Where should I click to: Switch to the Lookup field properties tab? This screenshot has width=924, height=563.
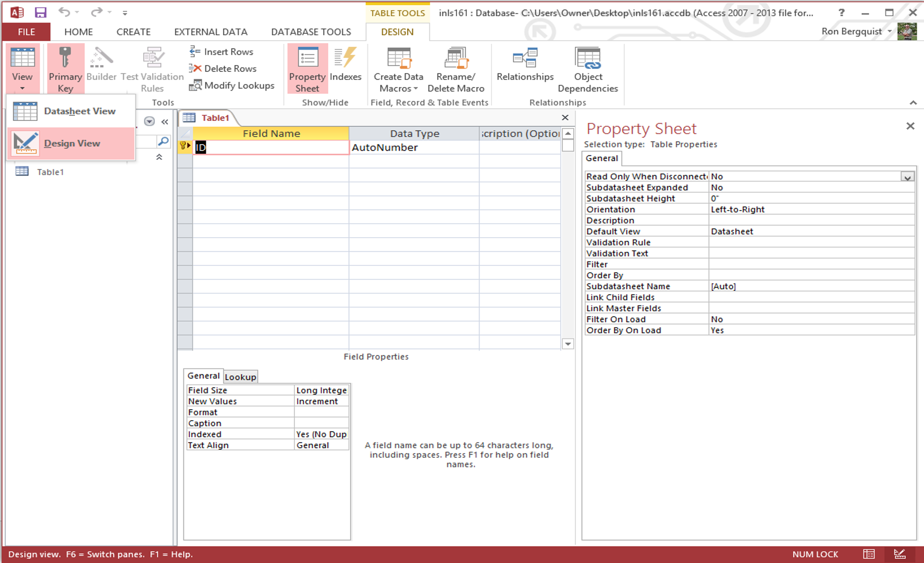pos(240,377)
